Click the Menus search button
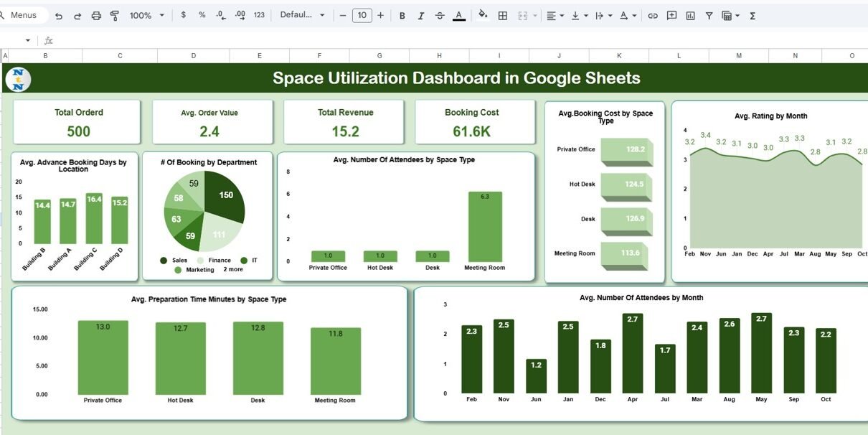868x435 pixels. pos(23,16)
